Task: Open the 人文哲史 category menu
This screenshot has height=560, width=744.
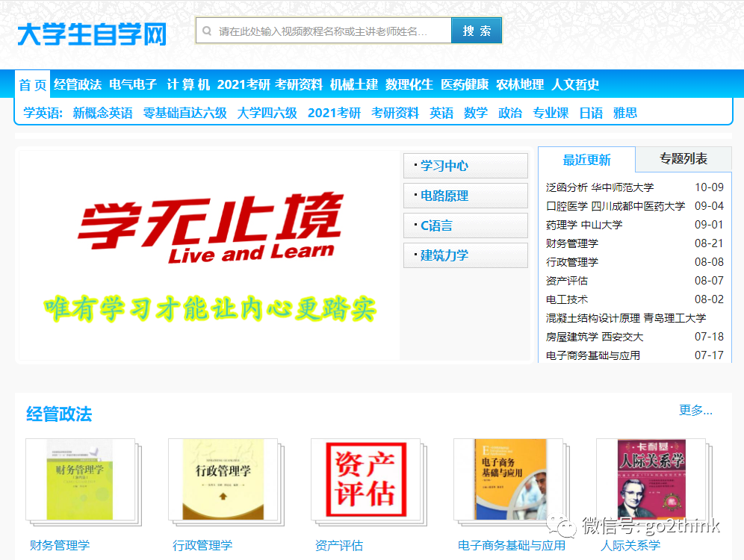Action: coord(574,85)
